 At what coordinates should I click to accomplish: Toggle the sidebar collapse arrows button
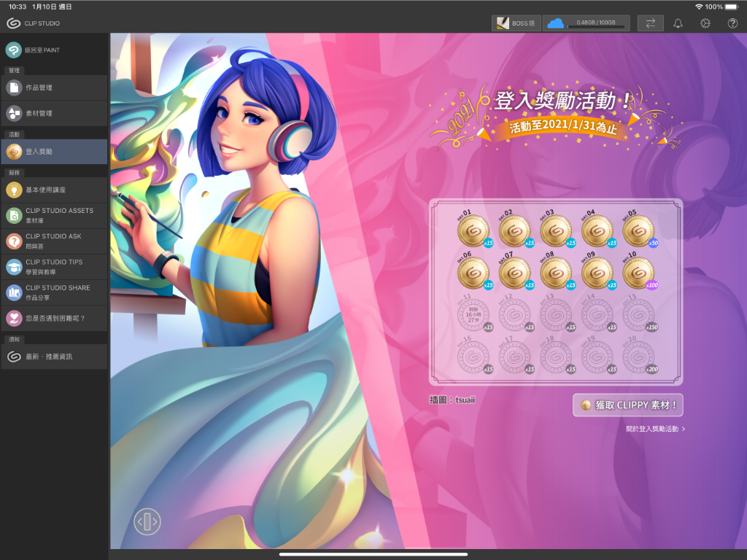coord(147,521)
